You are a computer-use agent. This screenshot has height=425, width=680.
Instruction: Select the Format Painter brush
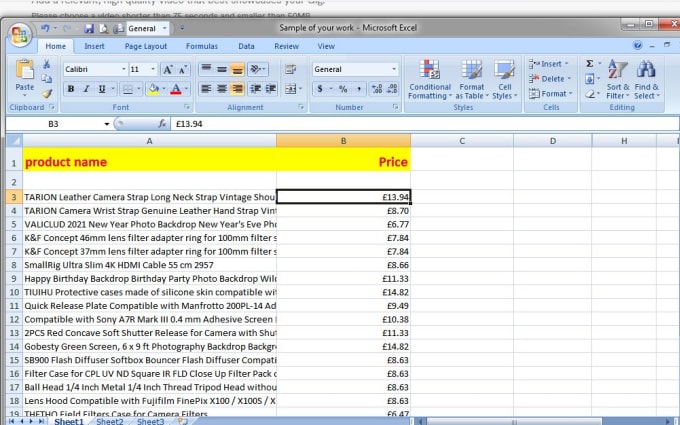(47, 93)
